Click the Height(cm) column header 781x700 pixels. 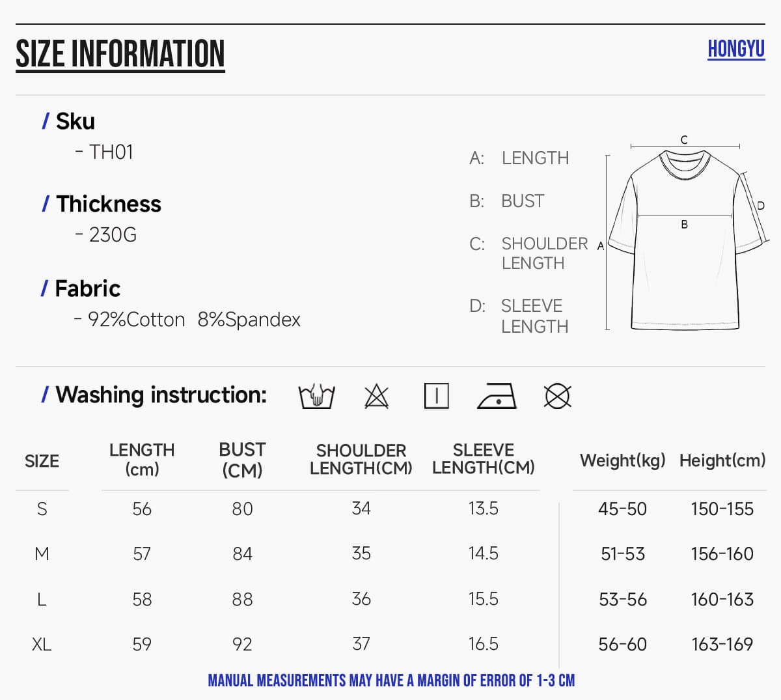(722, 460)
